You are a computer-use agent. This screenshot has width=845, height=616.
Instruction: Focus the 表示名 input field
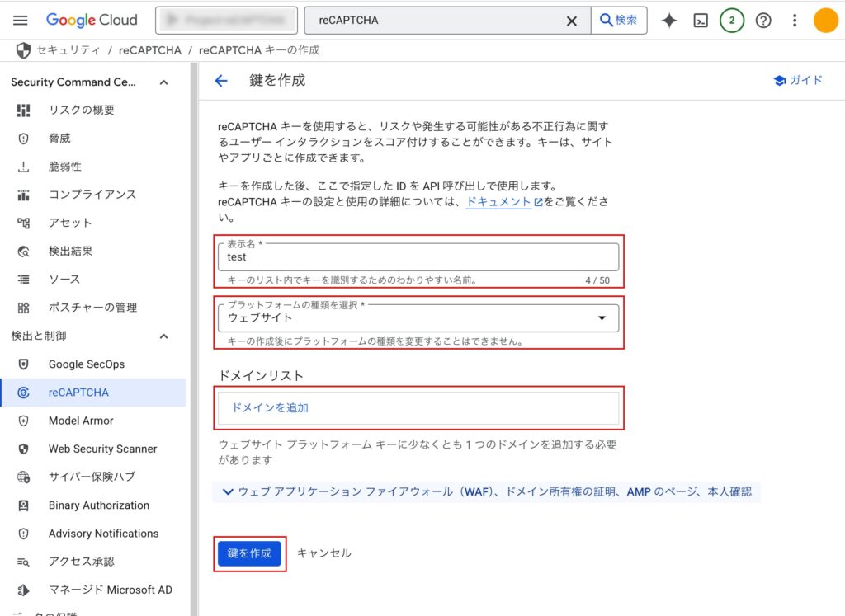click(x=418, y=257)
